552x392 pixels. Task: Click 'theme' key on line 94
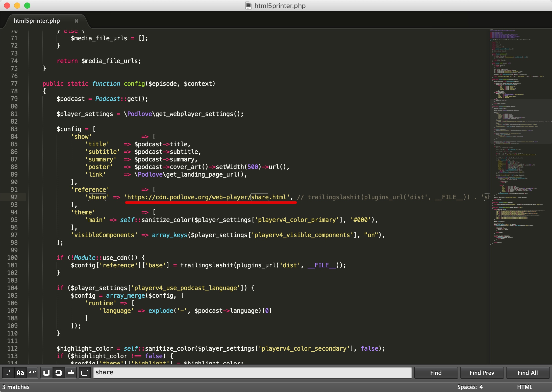(x=83, y=212)
